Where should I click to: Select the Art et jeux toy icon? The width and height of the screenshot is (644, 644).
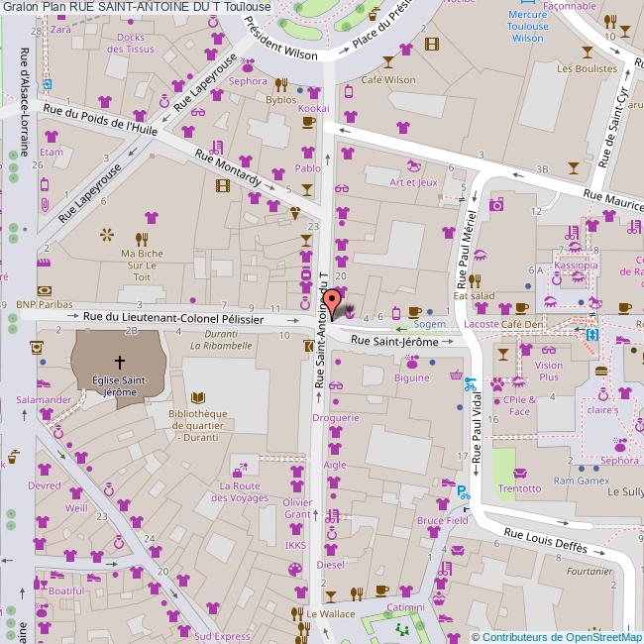pyautogui.click(x=413, y=166)
